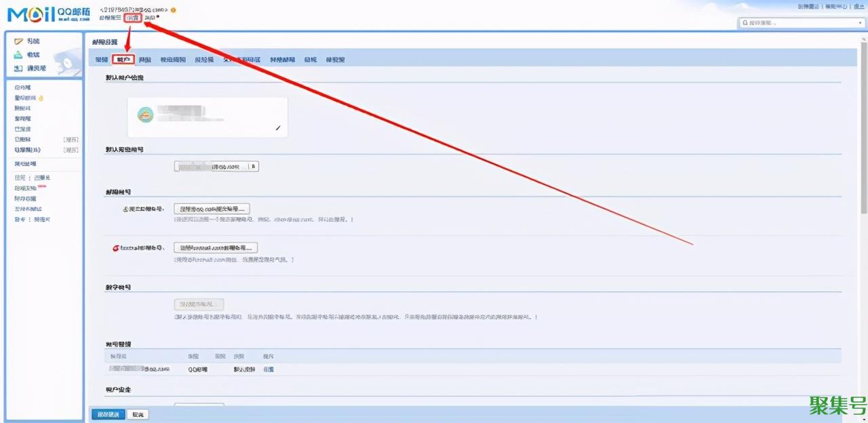
Task: Open the Skin (换肤) settings tab
Action: click(x=144, y=60)
